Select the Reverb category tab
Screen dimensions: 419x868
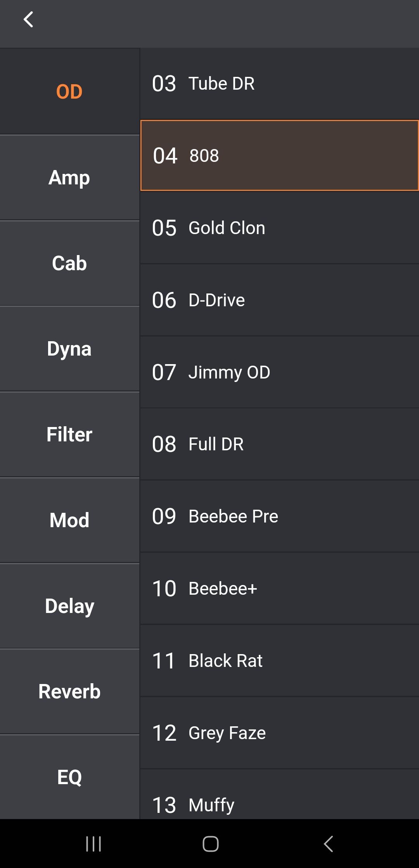pos(69,691)
